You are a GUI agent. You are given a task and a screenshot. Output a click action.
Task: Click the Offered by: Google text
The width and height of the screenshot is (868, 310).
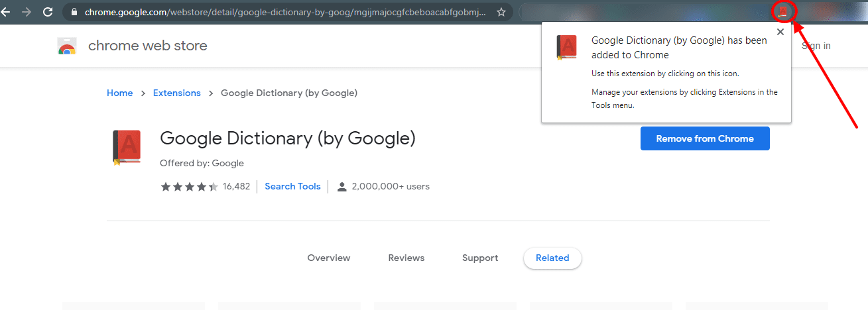202,163
